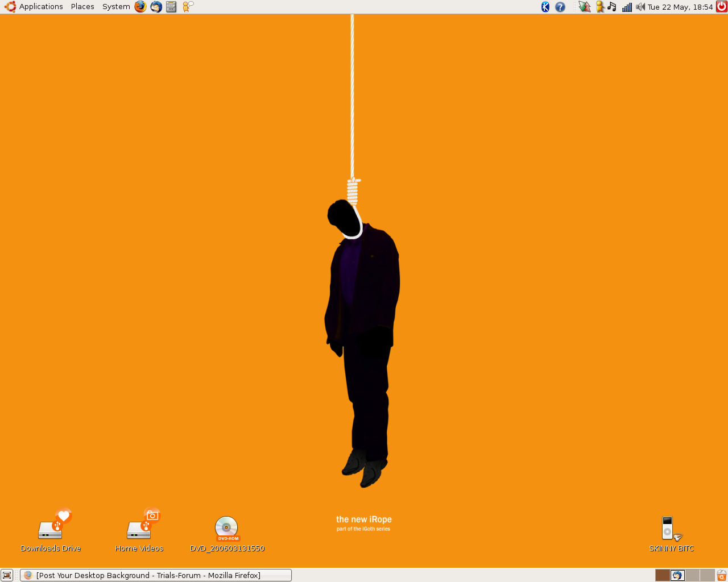The image size is (728, 582).
Task: Click the Home Videos label text
Action: click(x=139, y=548)
